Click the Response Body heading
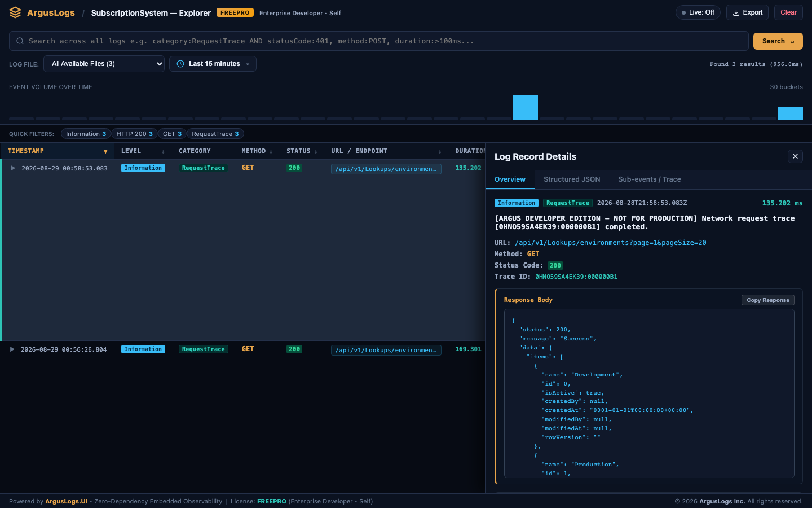The width and height of the screenshot is (812, 508). tap(528, 300)
